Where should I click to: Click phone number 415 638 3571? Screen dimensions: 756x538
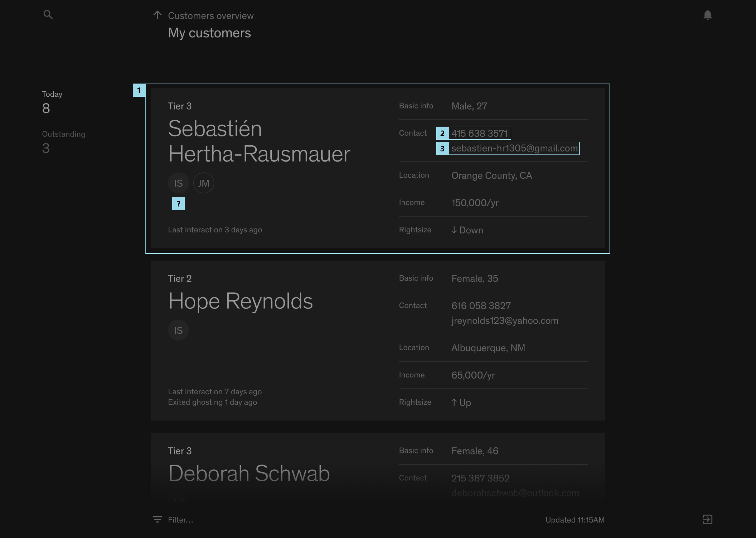pos(479,133)
